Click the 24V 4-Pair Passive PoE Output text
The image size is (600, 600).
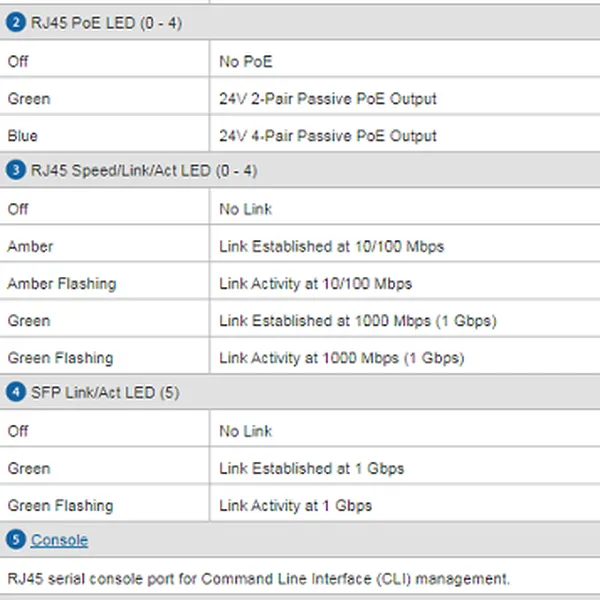(328, 136)
